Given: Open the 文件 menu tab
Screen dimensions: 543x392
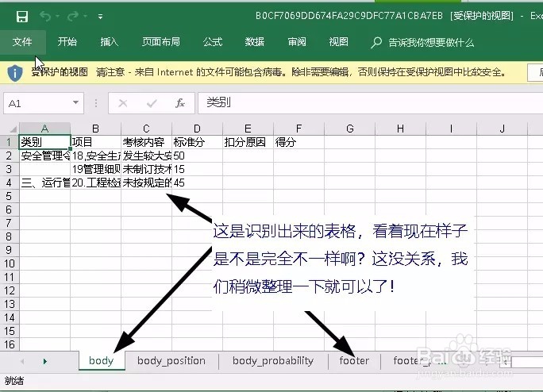Looking at the screenshot, I should [x=22, y=42].
